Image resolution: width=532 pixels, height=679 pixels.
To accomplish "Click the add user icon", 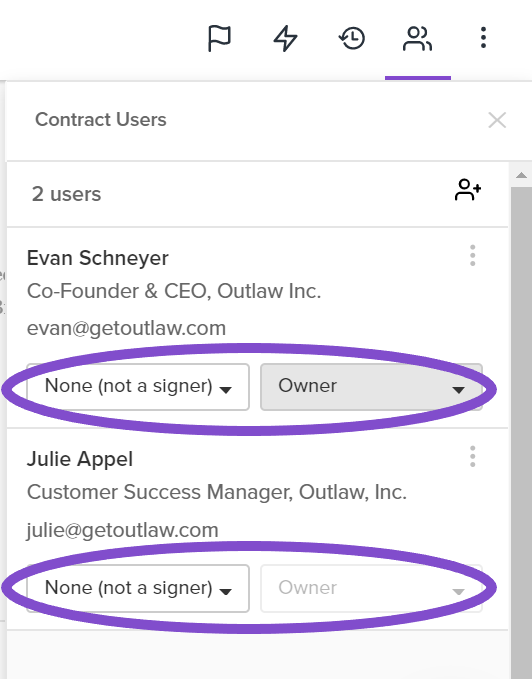I will click(x=468, y=190).
